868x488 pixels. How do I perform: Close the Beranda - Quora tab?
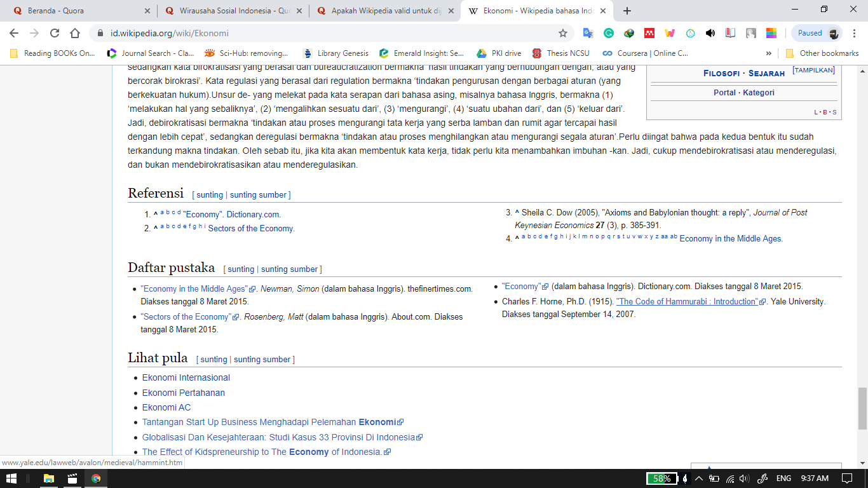coord(147,11)
